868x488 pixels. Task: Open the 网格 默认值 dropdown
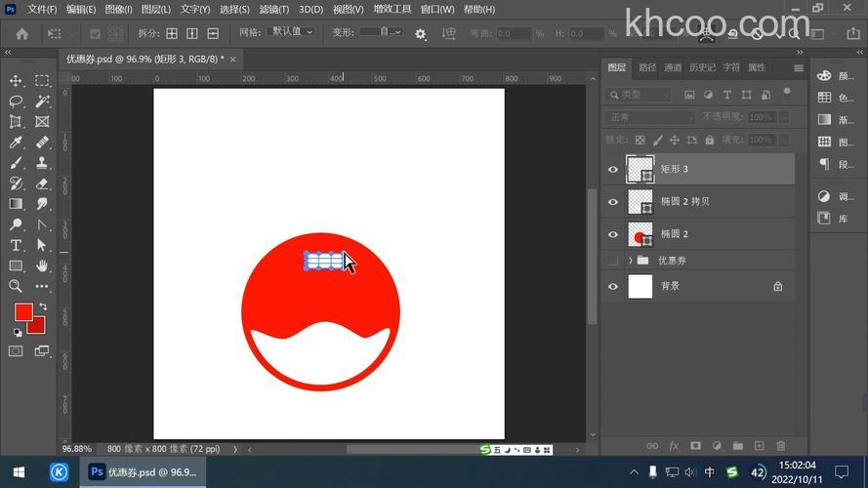[x=291, y=32]
